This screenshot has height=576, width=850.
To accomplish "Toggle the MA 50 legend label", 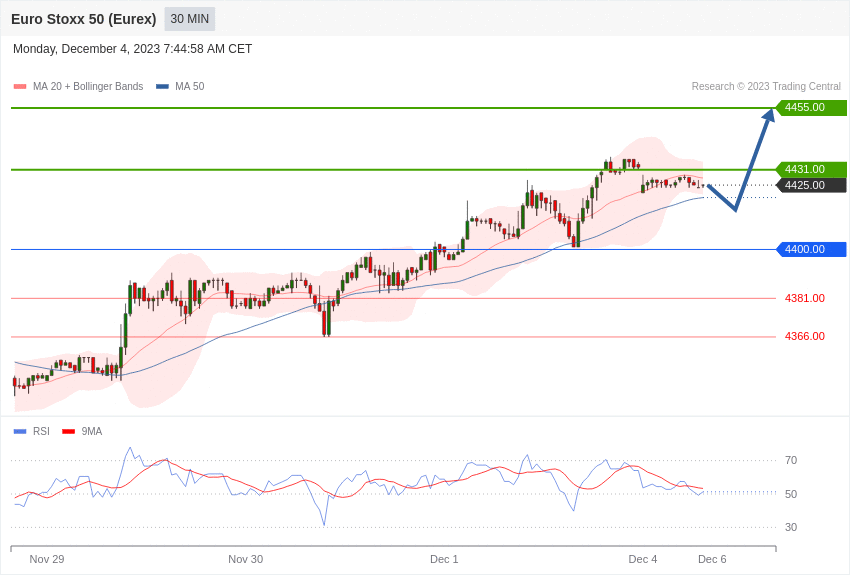I will coord(189,87).
